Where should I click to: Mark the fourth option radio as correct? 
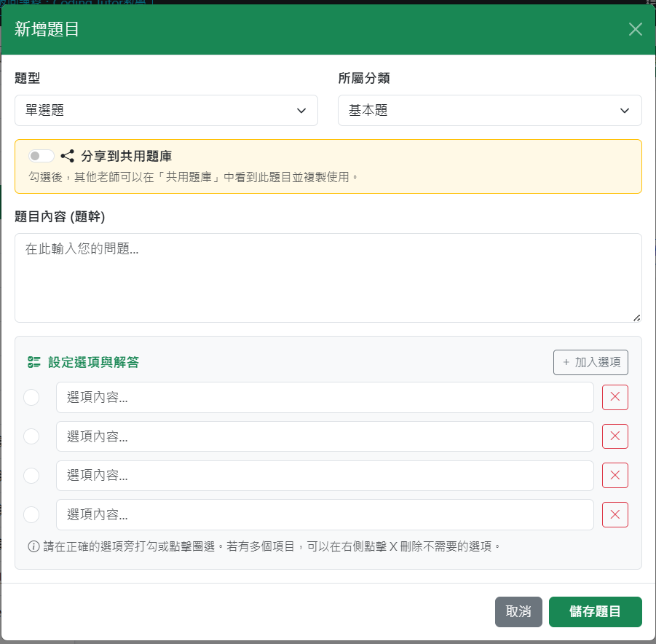pos(31,515)
